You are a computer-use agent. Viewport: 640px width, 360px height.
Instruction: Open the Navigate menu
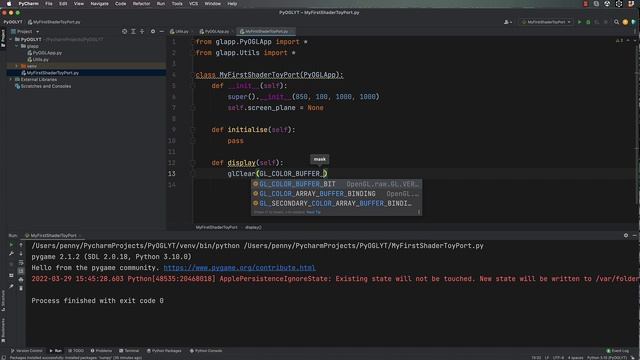[99, 4]
